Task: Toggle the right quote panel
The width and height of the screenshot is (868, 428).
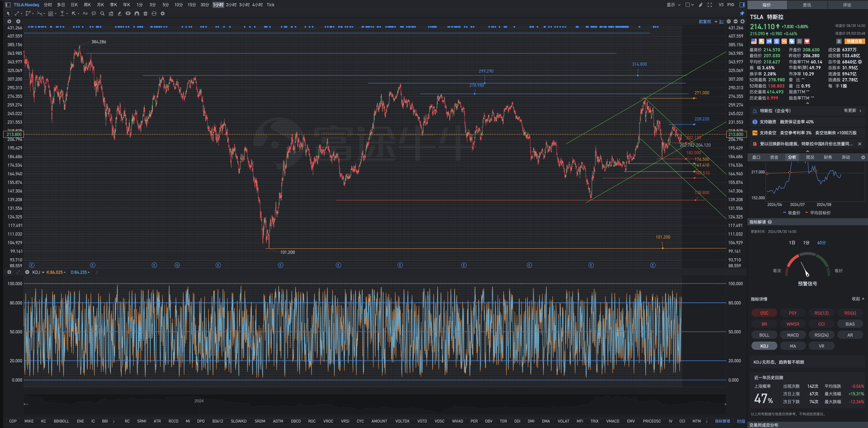Action: (742, 4)
